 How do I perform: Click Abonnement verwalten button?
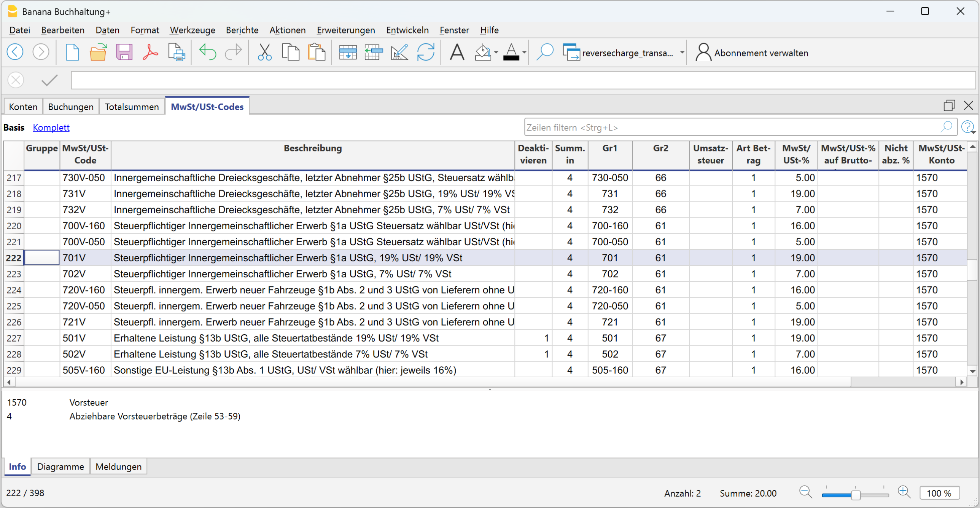coord(752,53)
